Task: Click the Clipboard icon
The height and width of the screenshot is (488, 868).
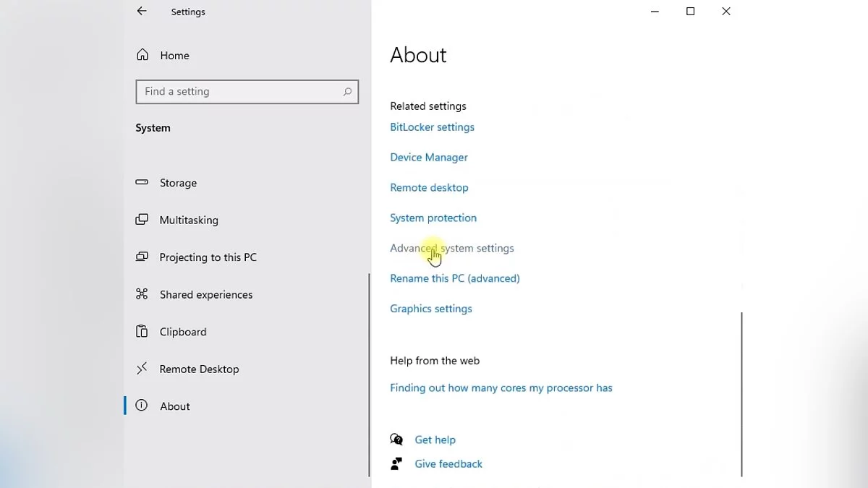Action: click(x=142, y=332)
